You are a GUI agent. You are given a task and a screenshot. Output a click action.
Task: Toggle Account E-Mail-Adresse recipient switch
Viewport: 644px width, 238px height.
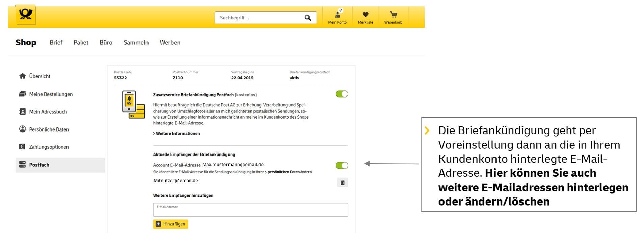(x=342, y=165)
